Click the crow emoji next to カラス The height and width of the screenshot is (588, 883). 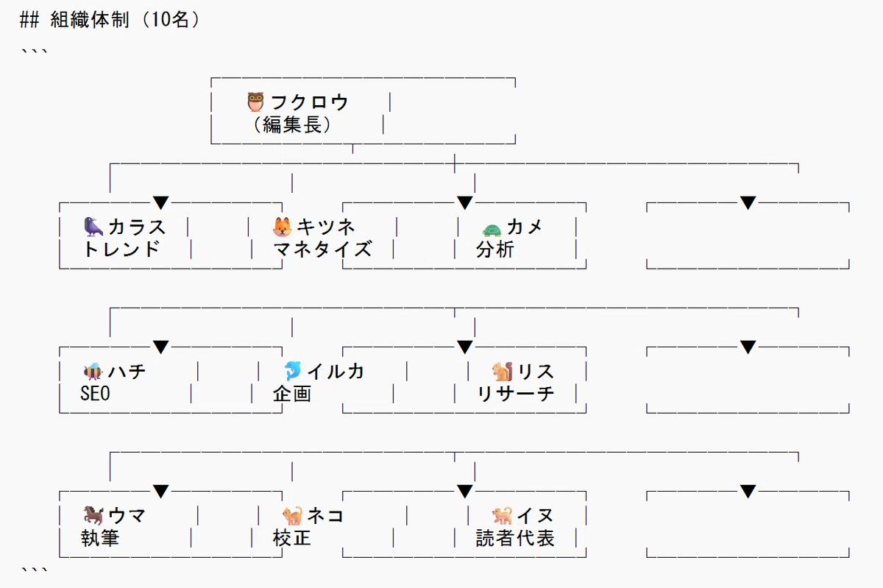[x=93, y=226]
